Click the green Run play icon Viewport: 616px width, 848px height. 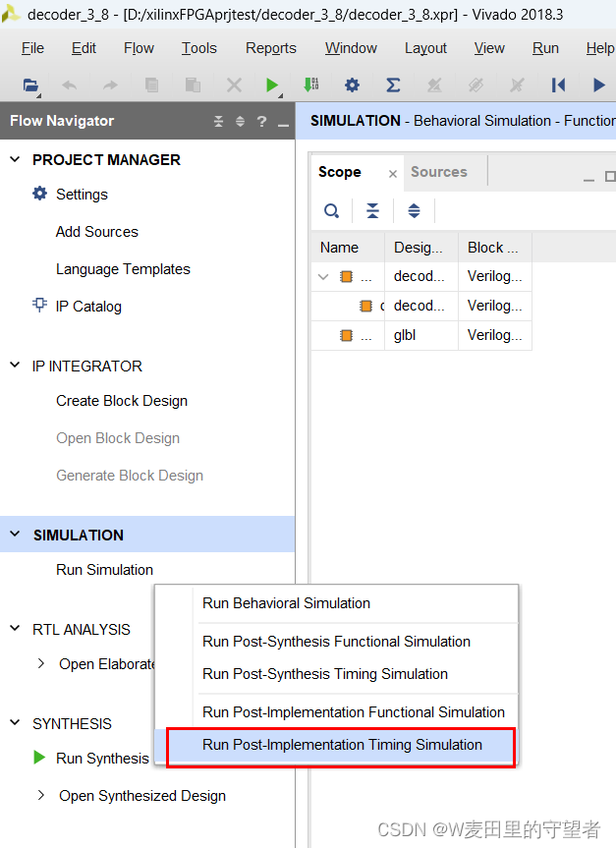272,85
